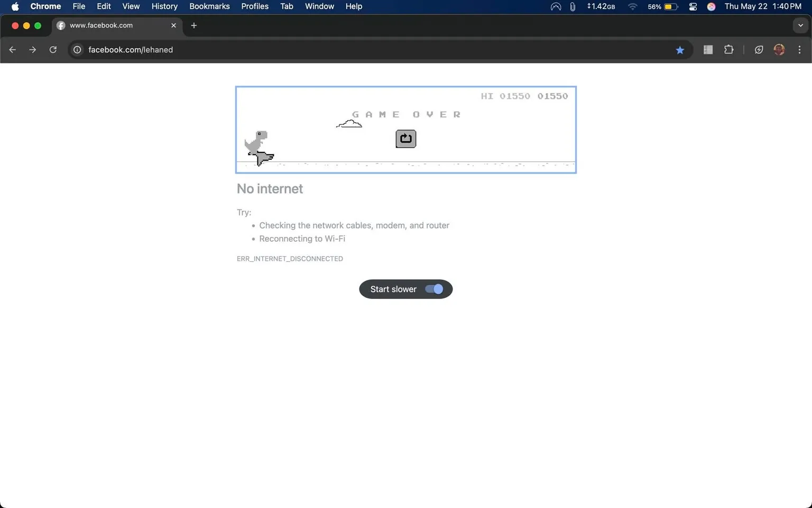Click the bookmark star in the address bar

coord(680,50)
